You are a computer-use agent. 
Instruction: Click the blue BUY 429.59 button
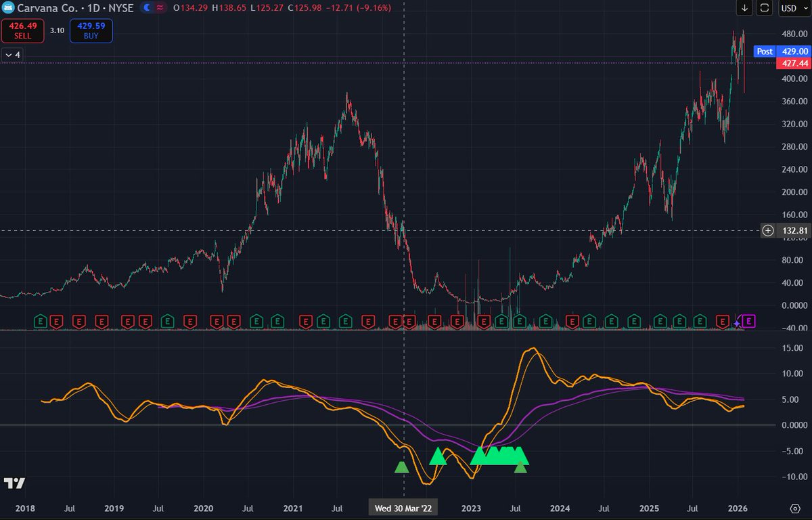pos(91,30)
